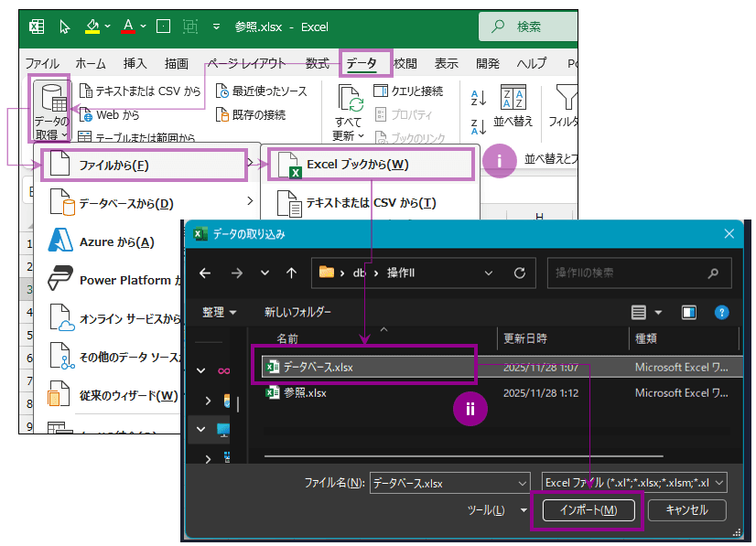The height and width of the screenshot is (546, 756).
Task: Choose Excel ブックから(W) menu item
Action: coord(371,165)
